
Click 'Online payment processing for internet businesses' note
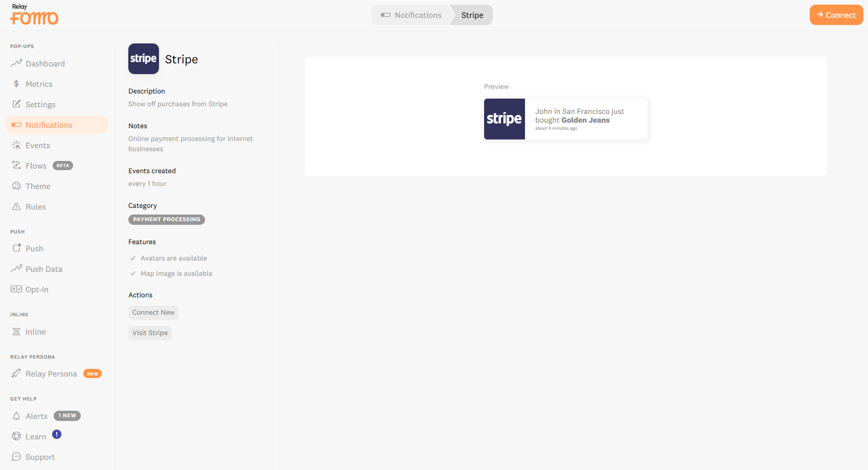pos(191,144)
